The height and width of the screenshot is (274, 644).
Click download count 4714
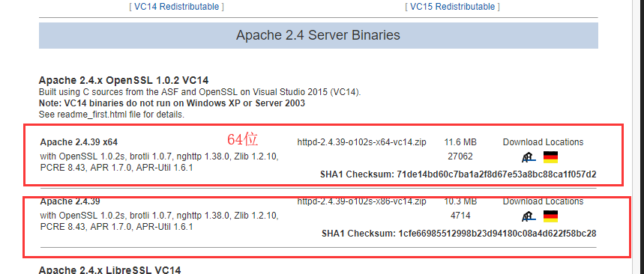coord(460,216)
